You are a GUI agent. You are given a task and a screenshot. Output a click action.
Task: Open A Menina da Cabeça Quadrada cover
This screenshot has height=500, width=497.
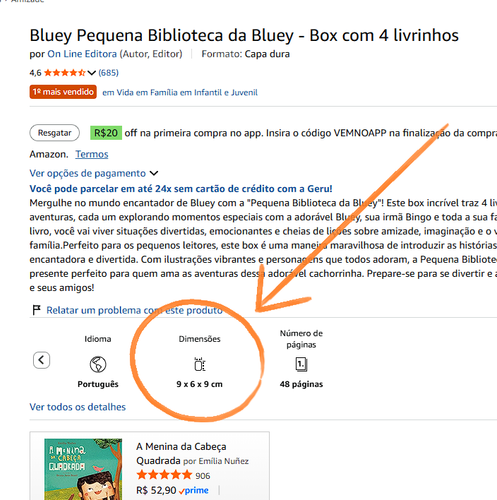click(83, 469)
